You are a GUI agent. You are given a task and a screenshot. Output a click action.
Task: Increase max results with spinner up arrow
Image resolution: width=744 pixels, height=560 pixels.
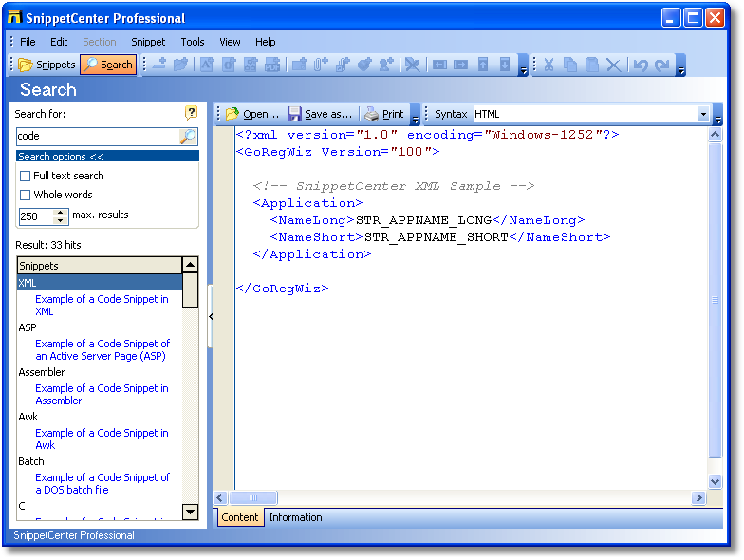tap(60, 212)
